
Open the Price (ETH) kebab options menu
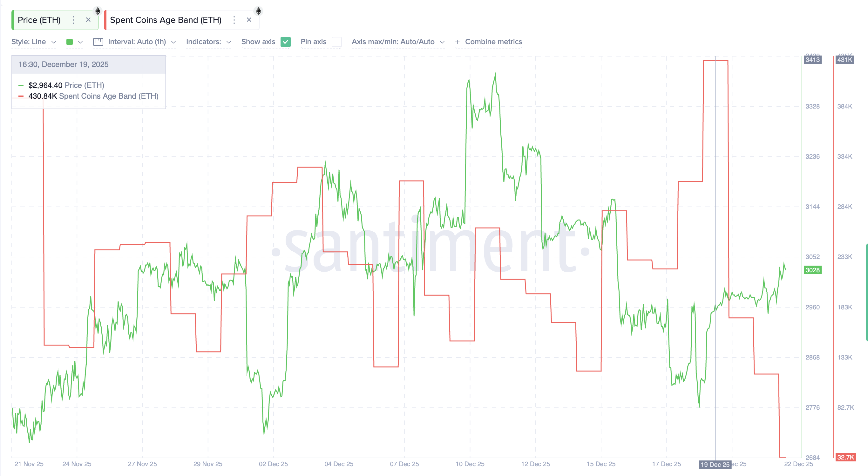pos(73,20)
